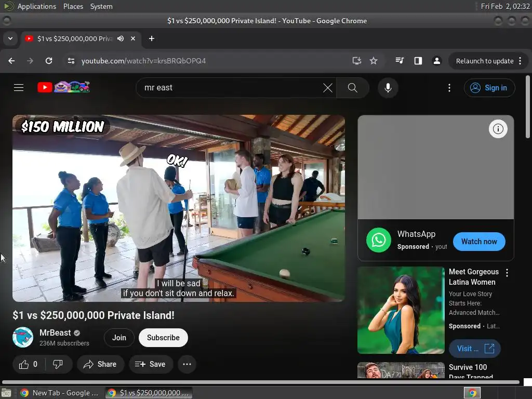Screen dimensions: 532x399
Task: Open YouTube settings three-dot menu
Action: click(x=449, y=88)
